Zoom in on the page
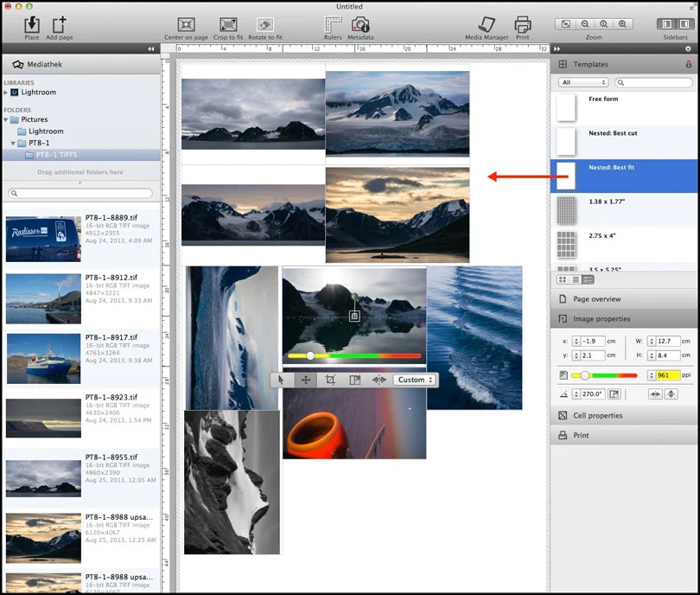The height and width of the screenshot is (595, 700). (623, 24)
